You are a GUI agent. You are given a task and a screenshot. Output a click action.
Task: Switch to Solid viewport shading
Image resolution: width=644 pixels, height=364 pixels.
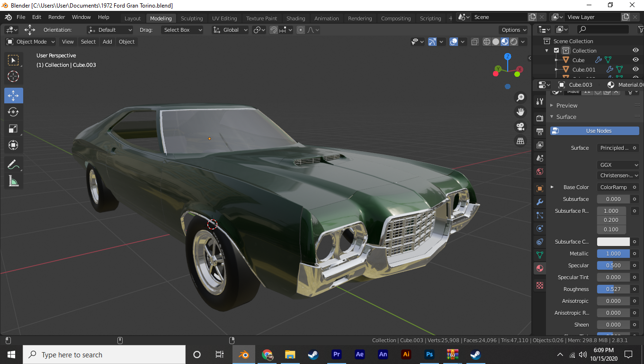point(496,42)
